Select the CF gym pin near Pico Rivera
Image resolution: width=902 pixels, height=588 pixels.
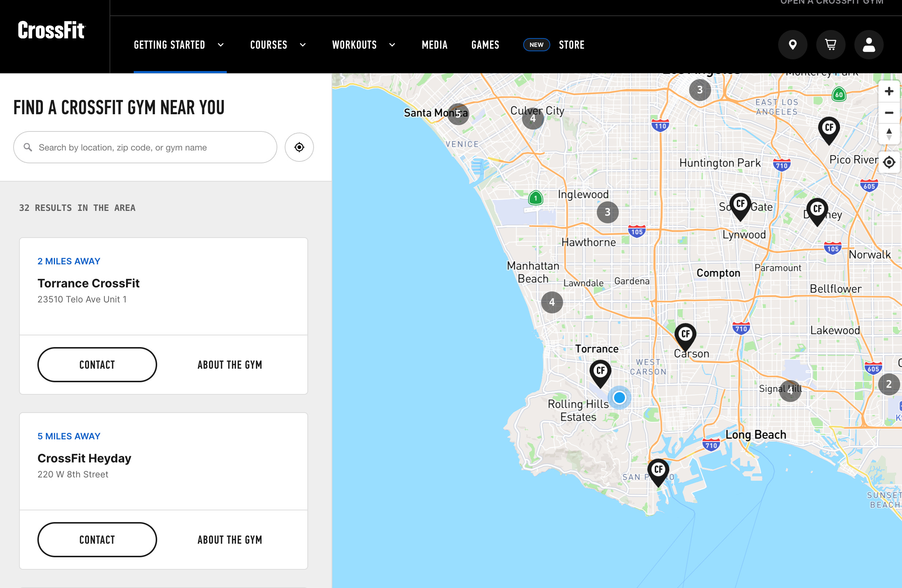point(829,130)
